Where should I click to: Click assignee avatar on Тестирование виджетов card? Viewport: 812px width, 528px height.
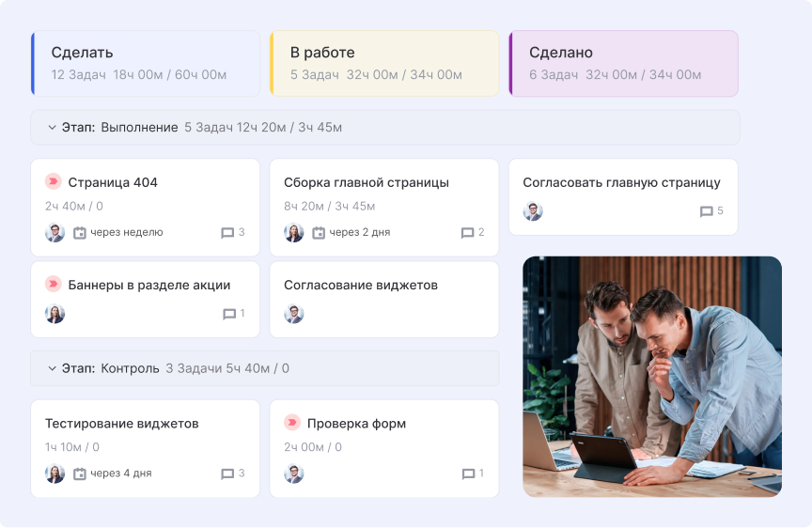55,474
